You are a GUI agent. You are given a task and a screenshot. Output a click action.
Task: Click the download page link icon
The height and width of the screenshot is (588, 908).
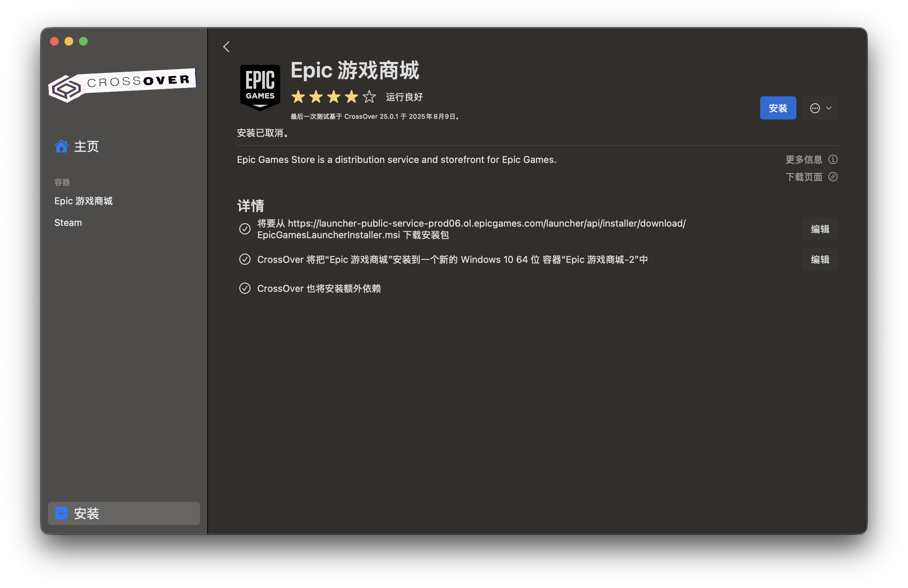833,177
